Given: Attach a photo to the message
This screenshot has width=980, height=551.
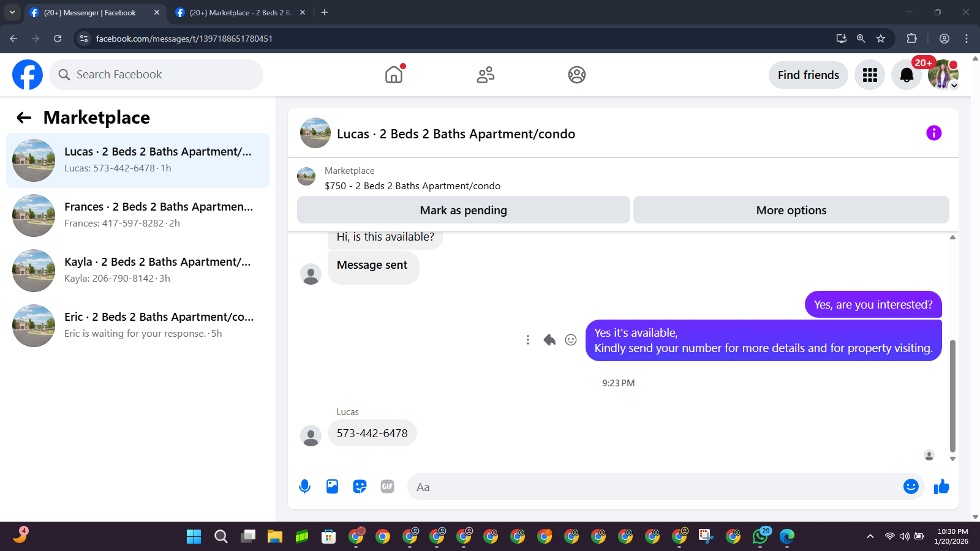Looking at the screenshot, I should pyautogui.click(x=332, y=487).
